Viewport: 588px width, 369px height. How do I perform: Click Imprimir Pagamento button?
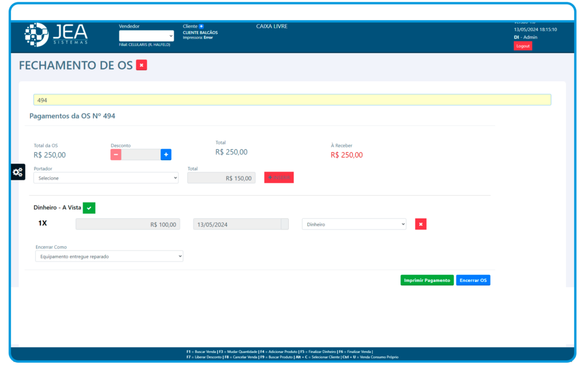point(427,280)
